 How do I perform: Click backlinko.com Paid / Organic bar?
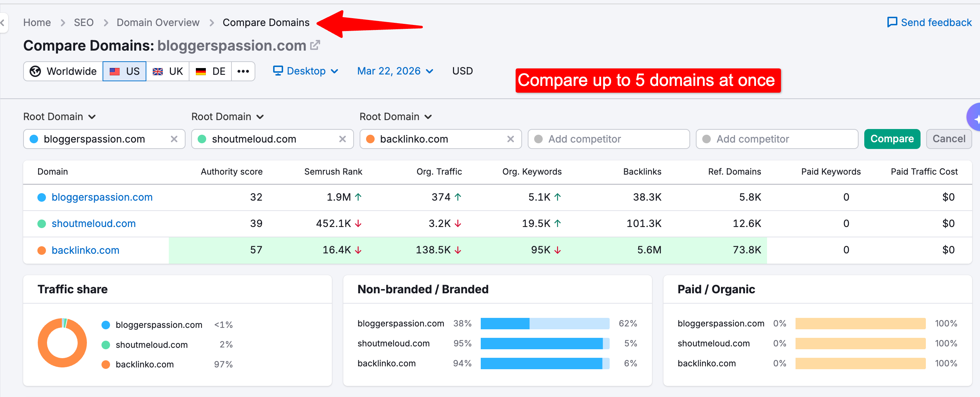(x=860, y=364)
